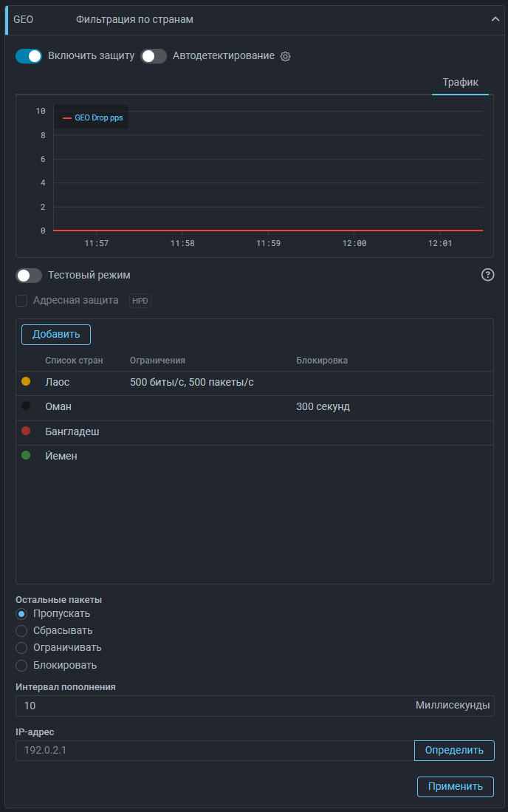Click the Добавить button
This screenshot has width=508, height=812.
(x=56, y=335)
